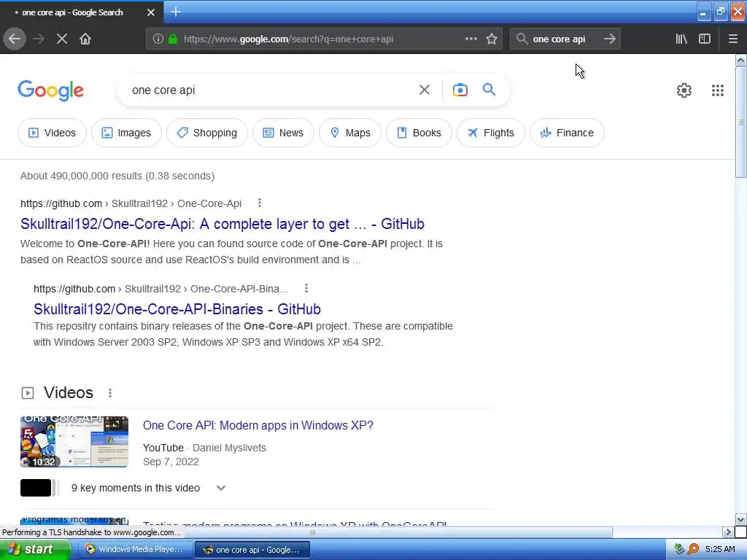Click the system tray magnifier icon
The image size is (747, 560).
coord(693,549)
